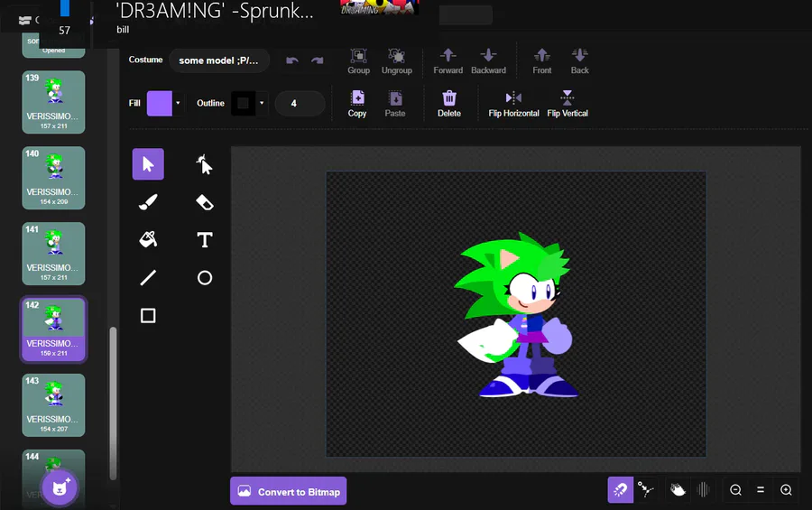Toggle the purple snapping magnet icon
812x510 pixels.
tap(621, 490)
